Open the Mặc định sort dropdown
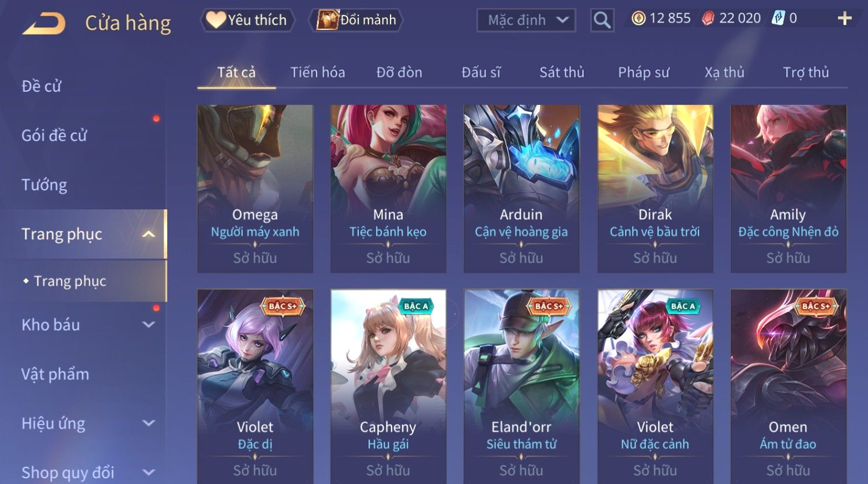The image size is (868, 484). 526,20
